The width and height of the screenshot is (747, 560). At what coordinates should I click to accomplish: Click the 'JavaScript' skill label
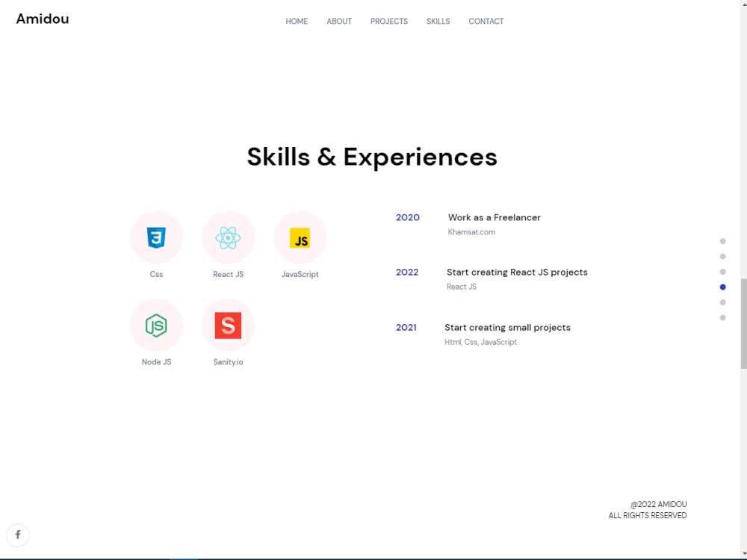(300, 274)
